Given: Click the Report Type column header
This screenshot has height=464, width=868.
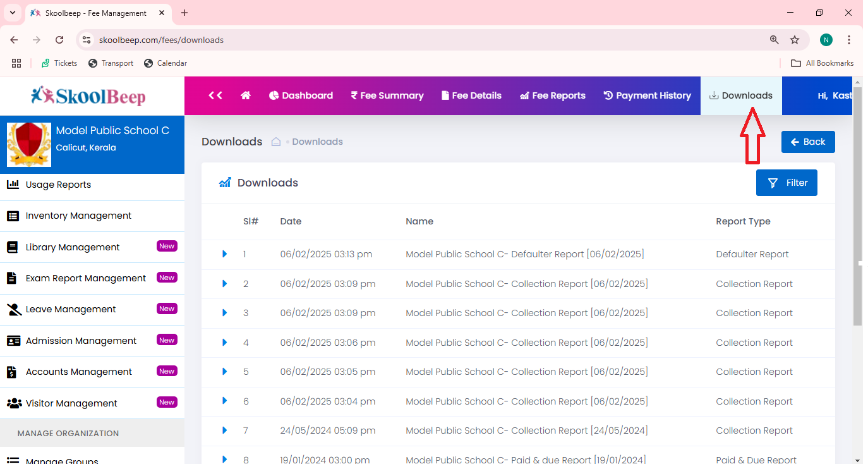Looking at the screenshot, I should point(743,221).
